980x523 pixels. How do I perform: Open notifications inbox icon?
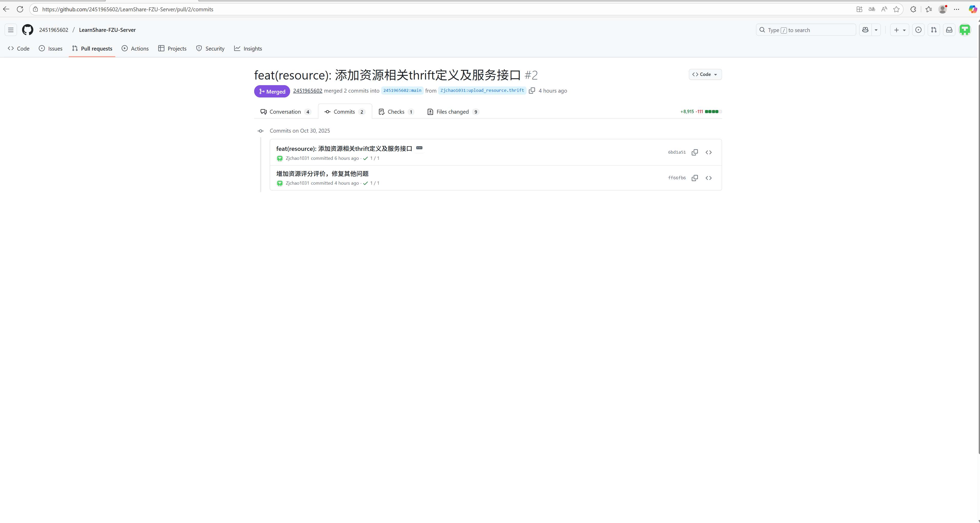point(949,30)
